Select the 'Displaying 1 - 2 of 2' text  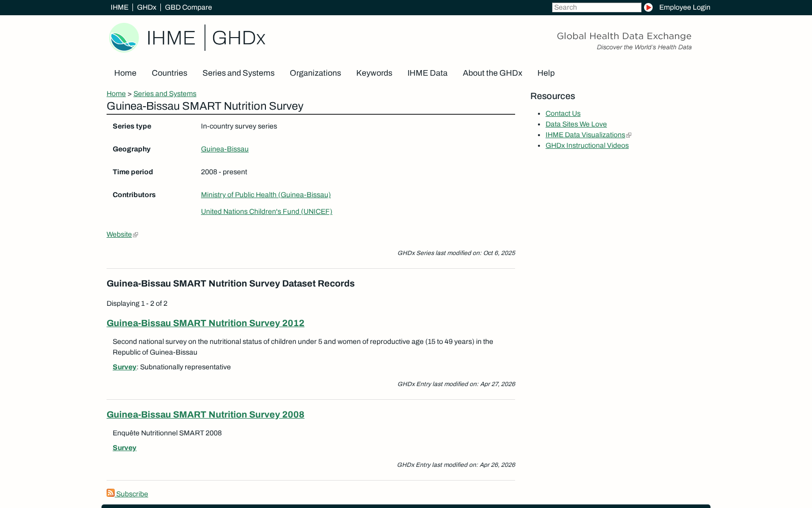coord(137,303)
